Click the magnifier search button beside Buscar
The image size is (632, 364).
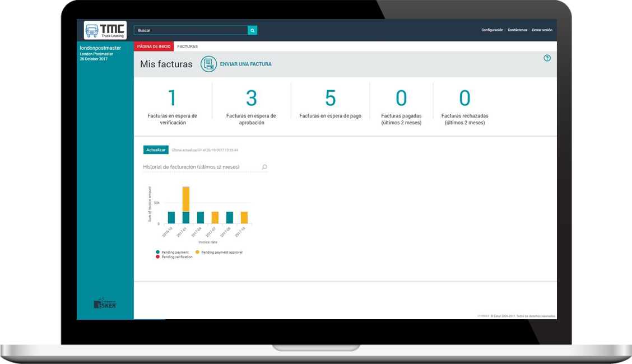click(x=252, y=30)
